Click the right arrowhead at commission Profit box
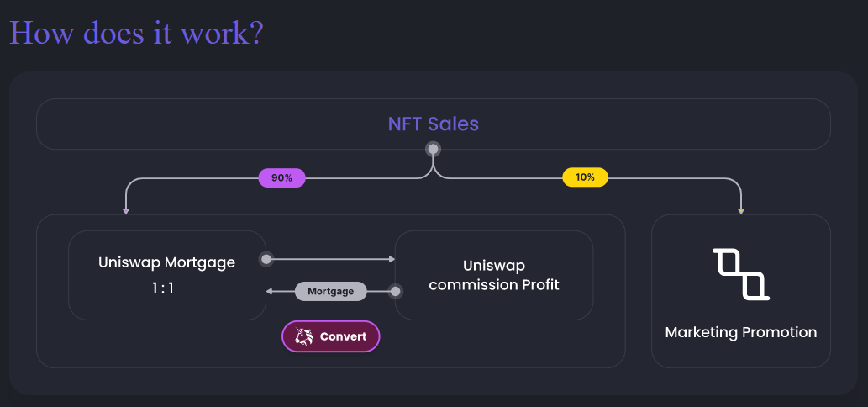Screen dimensions: 868x407 point(392,259)
